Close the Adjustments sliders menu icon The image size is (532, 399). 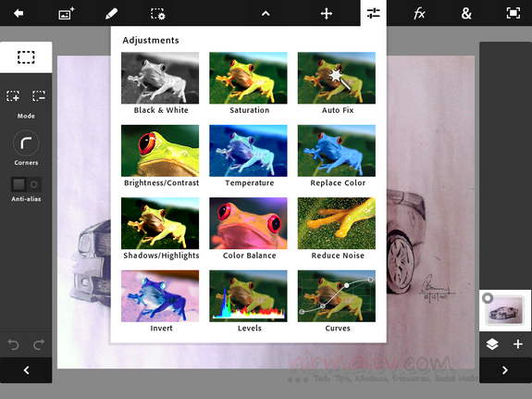coord(374,13)
